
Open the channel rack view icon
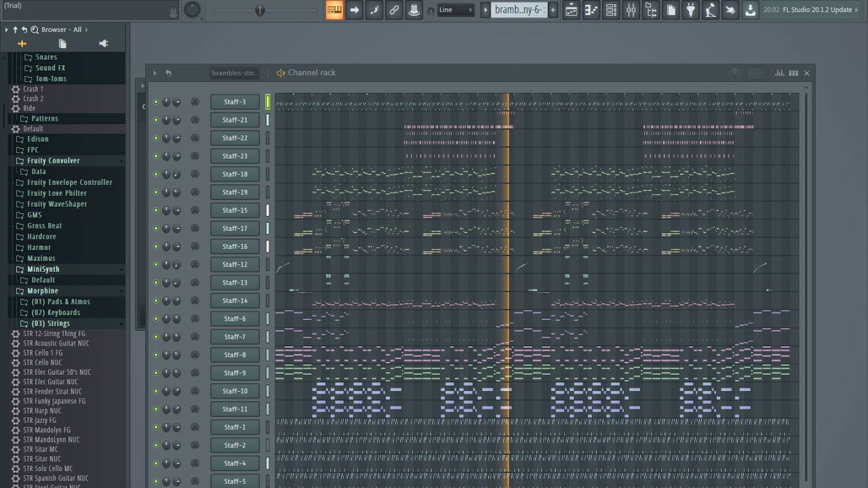tap(611, 9)
